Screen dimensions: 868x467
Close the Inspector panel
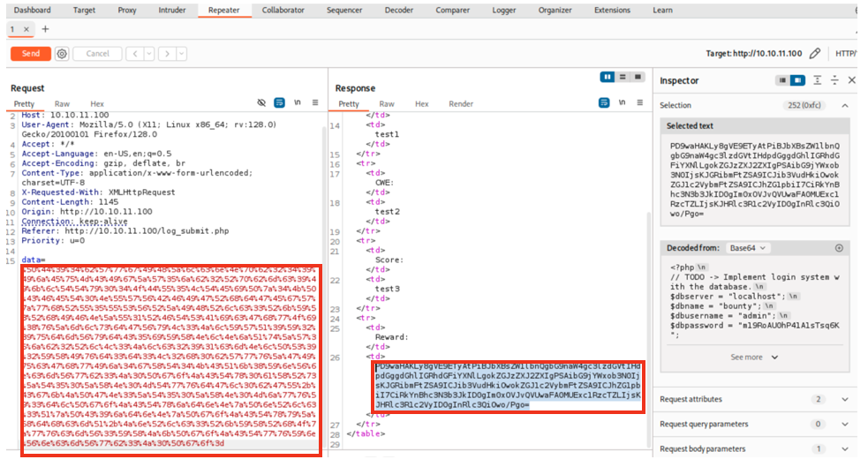click(x=852, y=80)
